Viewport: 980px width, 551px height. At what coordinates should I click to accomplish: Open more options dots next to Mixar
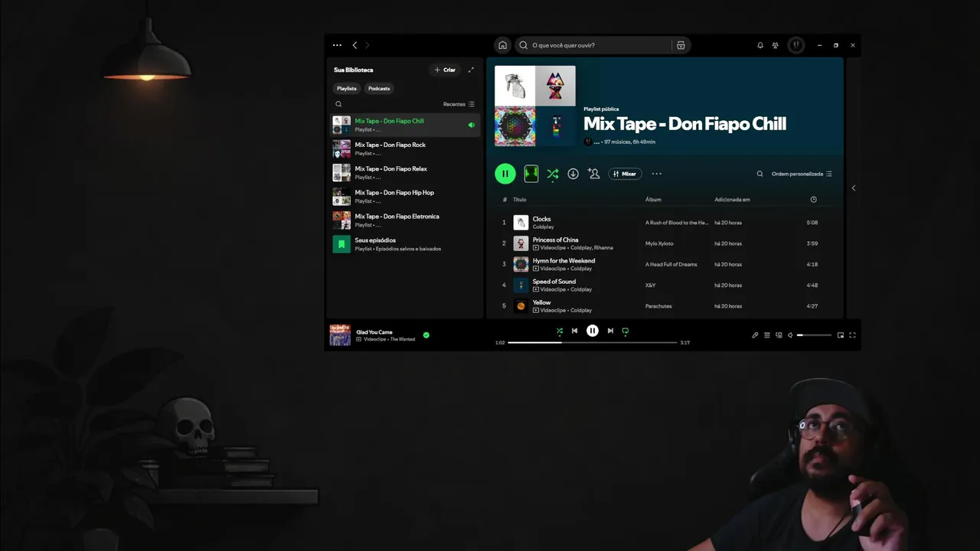[x=656, y=174]
